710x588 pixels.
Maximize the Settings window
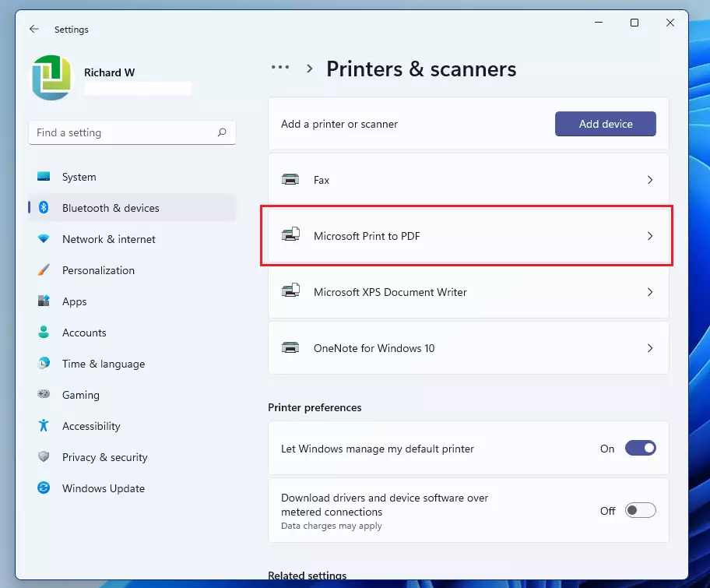point(634,23)
